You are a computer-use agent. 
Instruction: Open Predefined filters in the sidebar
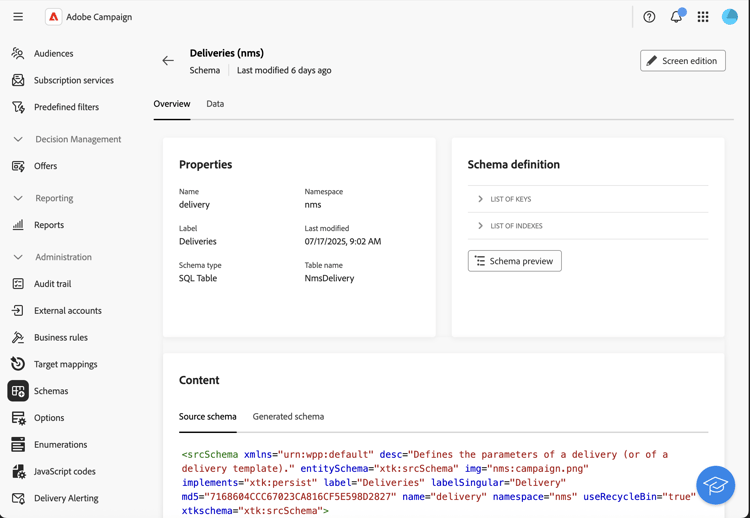[x=66, y=107]
